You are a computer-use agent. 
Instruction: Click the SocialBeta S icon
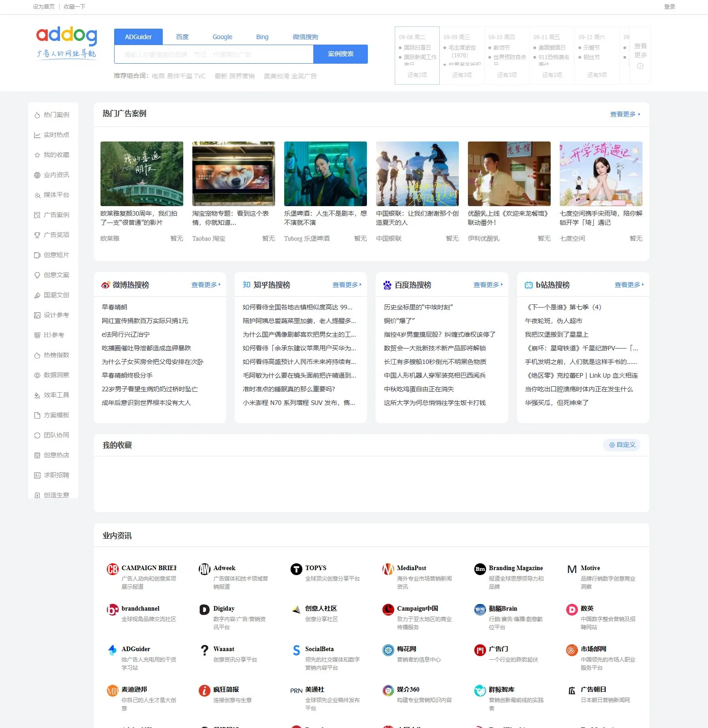pyautogui.click(x=296, y=650)
